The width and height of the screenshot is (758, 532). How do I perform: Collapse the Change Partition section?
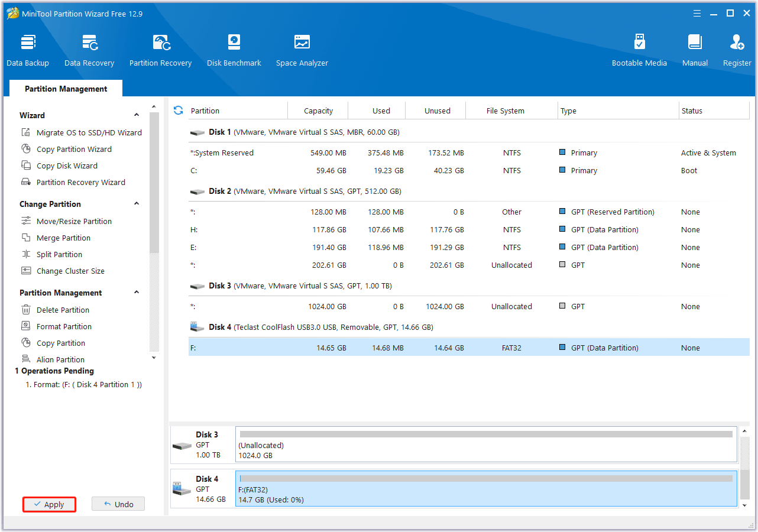[137, 204]
